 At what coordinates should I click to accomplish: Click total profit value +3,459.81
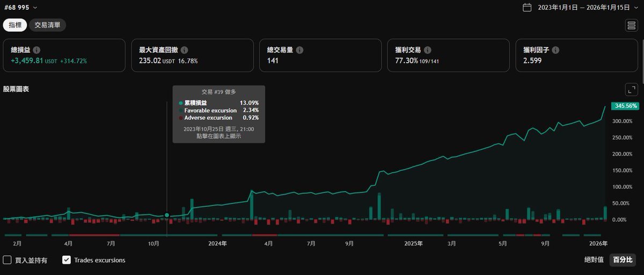pyautogui.click(x=27, y=61)
